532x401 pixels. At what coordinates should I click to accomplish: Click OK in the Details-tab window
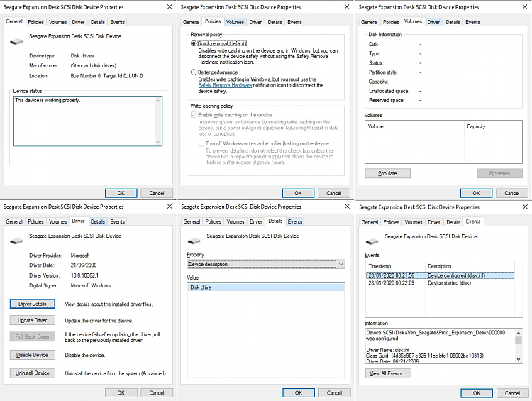coord(299,393)
